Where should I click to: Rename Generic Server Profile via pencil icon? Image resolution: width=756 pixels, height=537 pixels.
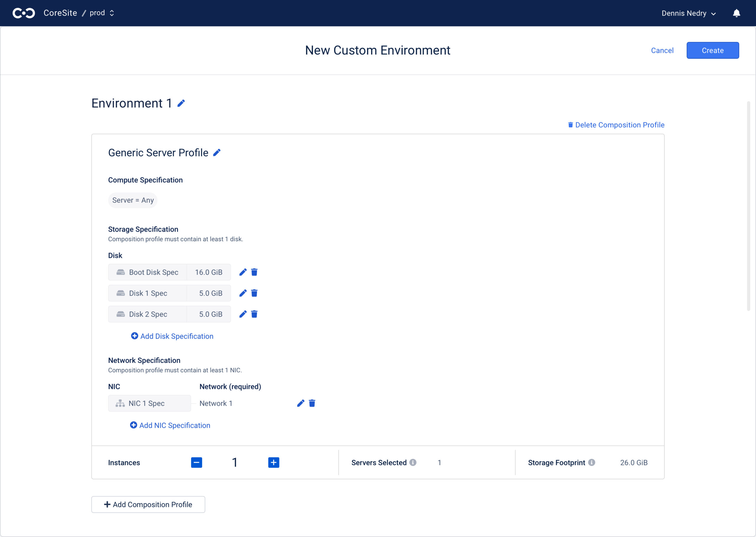coord(217,153)
